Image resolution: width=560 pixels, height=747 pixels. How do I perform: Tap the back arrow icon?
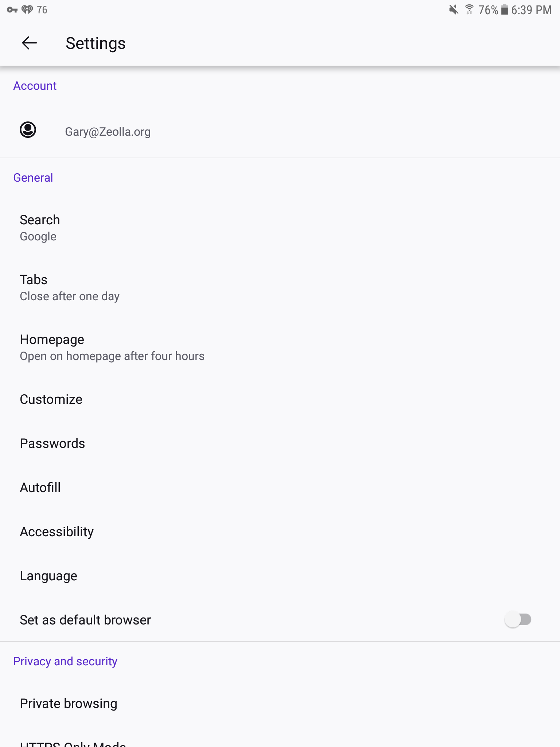pos(29,43)
